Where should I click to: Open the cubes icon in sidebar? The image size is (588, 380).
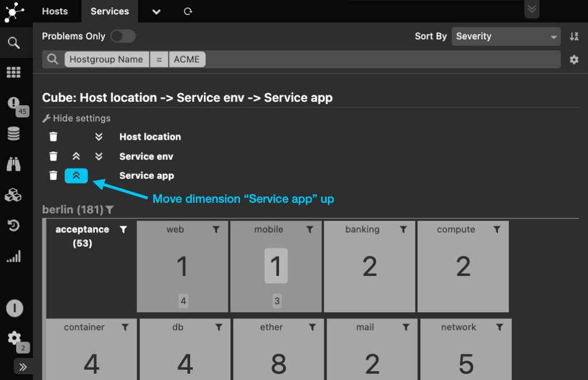click(x=14, y=195)
